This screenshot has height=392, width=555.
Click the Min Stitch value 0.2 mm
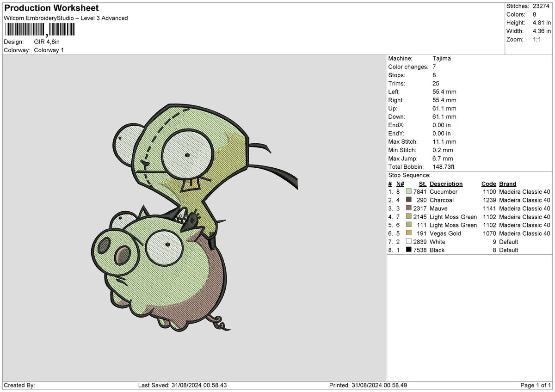pos(443,150)
